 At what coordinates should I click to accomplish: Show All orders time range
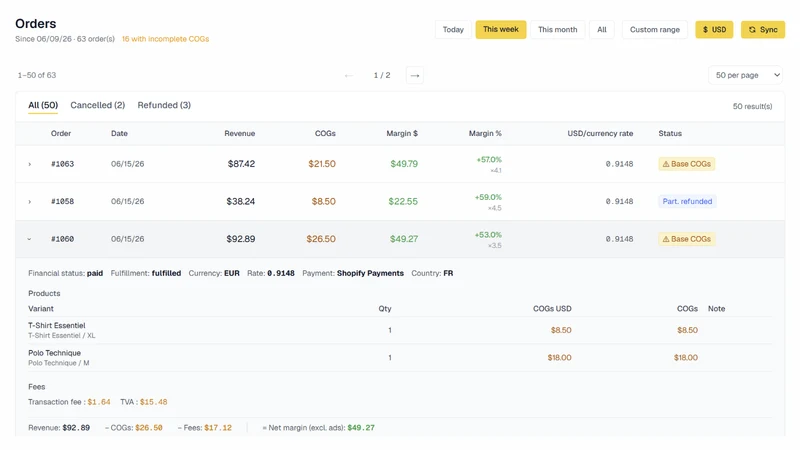pyautogui.click(x=602, y=30)
